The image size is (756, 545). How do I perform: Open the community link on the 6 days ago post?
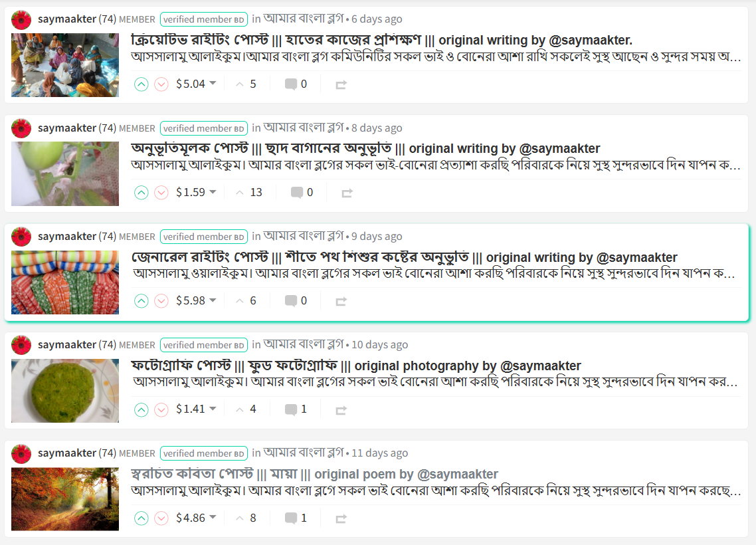click(304, 19)
